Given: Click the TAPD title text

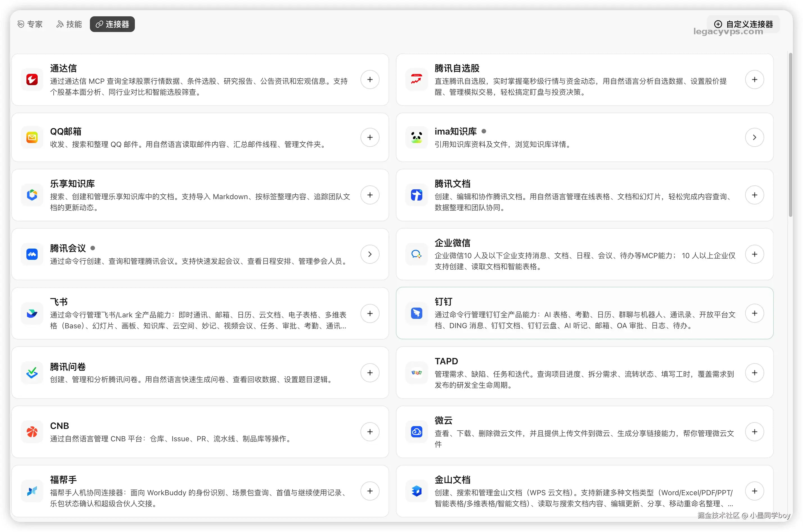Looking at the screenshot, I should tap(446, 361).
